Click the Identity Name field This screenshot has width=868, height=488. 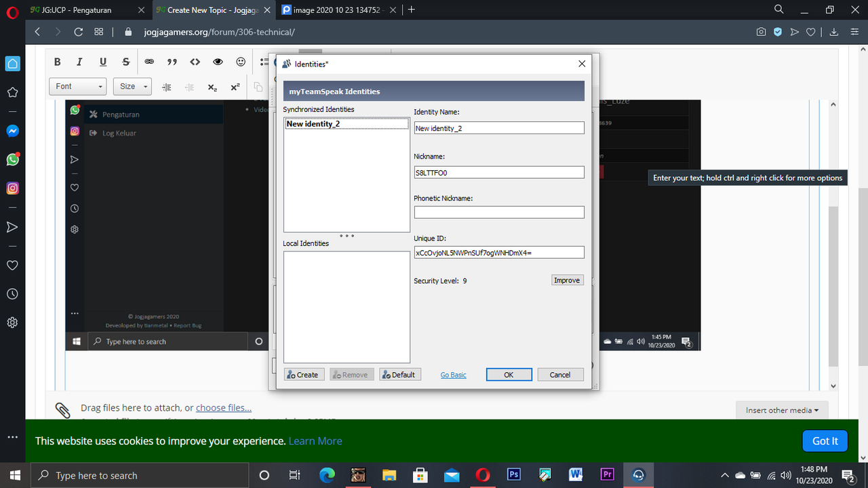[499, 128]
